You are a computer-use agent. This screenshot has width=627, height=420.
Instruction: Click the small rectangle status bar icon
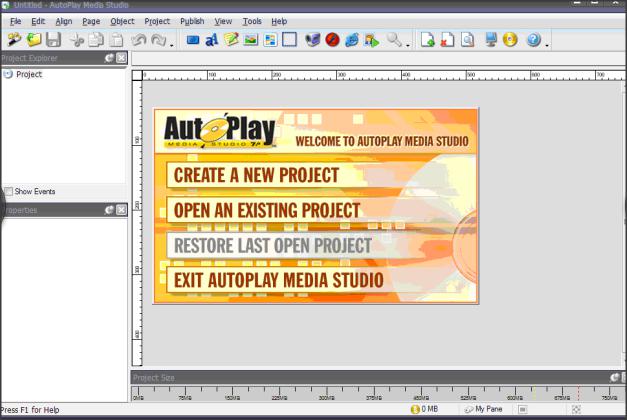coord(523,409)
